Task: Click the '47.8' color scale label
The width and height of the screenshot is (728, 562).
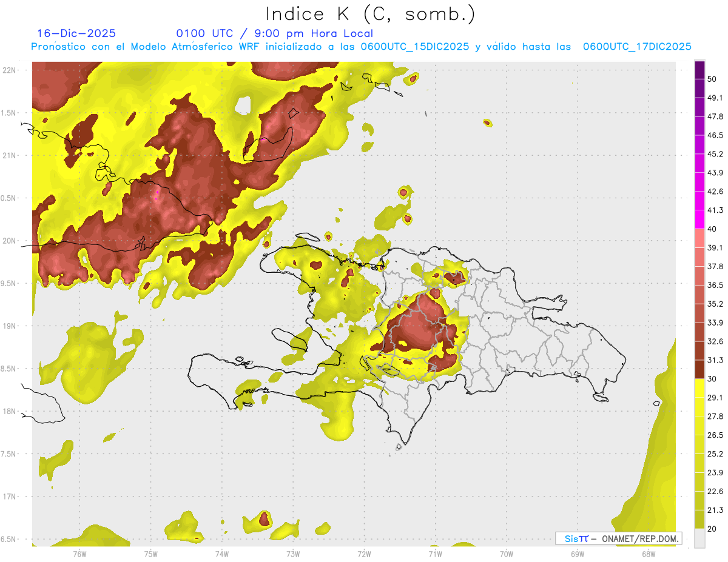Action: [x=715, y=116]
